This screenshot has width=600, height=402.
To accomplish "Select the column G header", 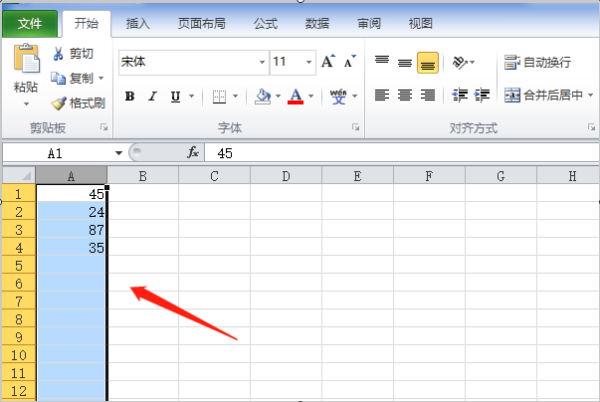I will [501, 176].
